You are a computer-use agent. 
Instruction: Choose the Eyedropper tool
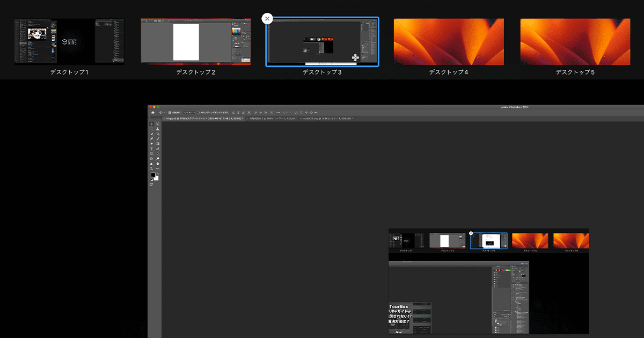click(x=151, y=139)
